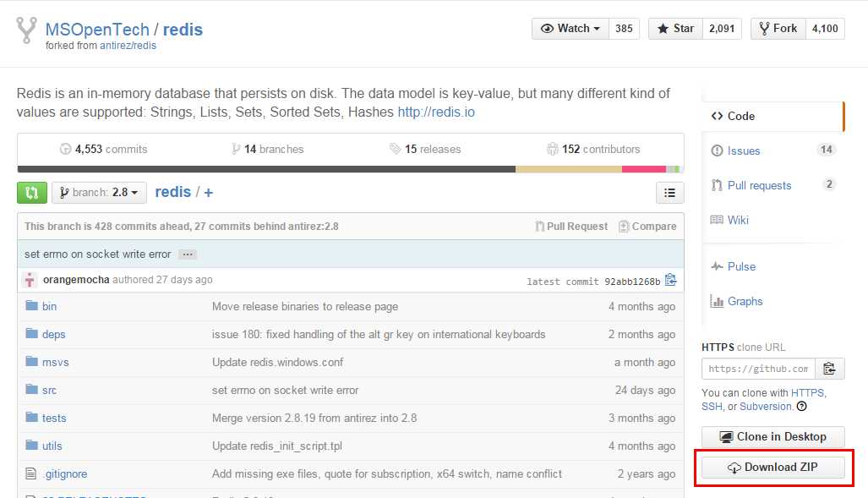
Task: Click the fork repository icon beside MSOpenTech
Action: (26, 30)
